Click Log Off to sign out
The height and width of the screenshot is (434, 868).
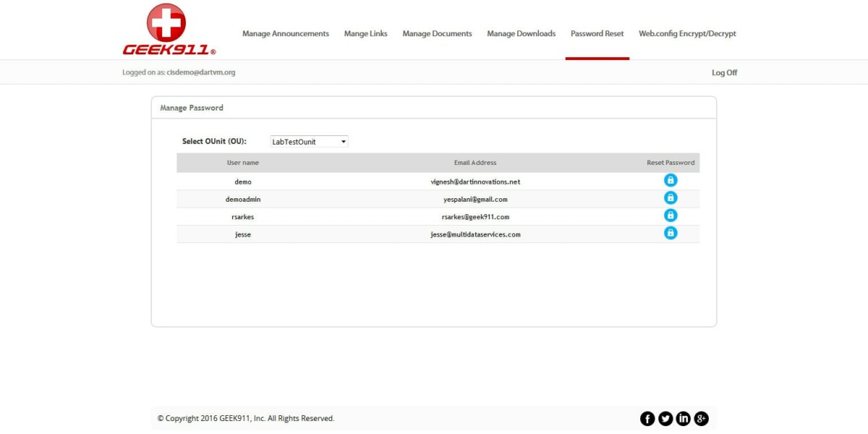[x=723, y=72]
